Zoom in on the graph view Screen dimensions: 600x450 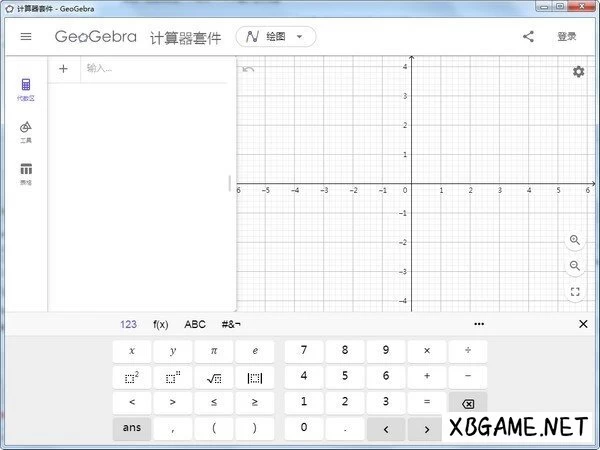pyautogui.click(x=575, y=240)
